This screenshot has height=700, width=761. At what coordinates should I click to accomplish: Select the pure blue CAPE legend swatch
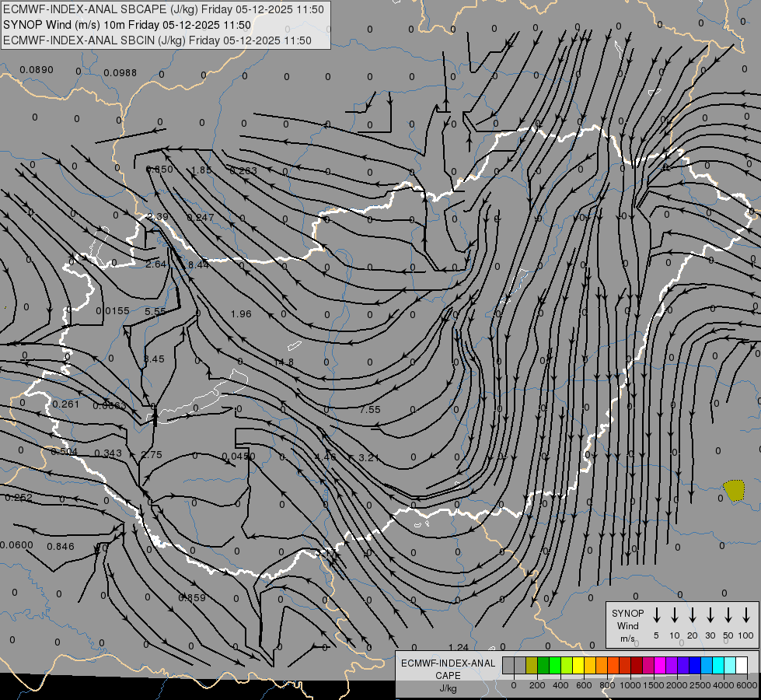click(694, 666)
